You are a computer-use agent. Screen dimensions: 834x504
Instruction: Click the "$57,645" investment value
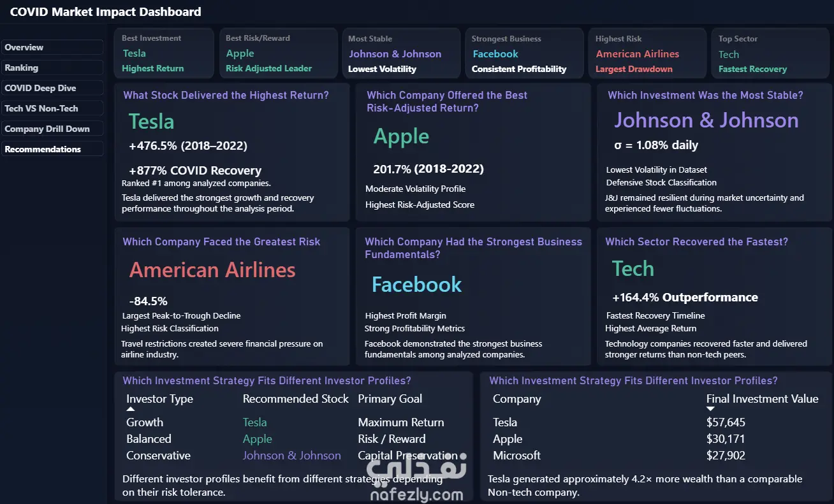(x=726, y=422)
